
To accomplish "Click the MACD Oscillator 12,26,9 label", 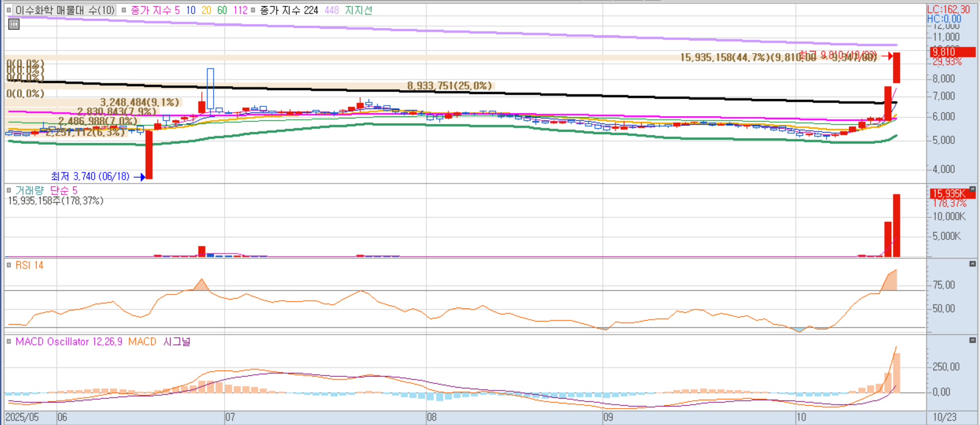I will pyautogui.click(x=69, y=342).
